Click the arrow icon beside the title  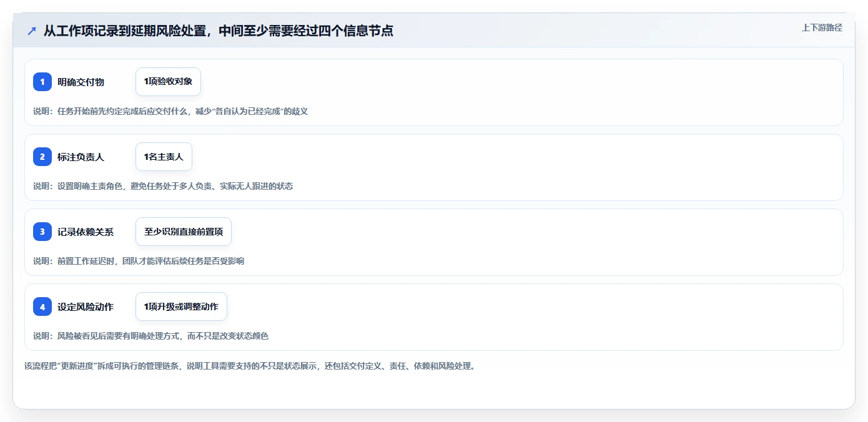pyautogui.click(x=31, y=31)
